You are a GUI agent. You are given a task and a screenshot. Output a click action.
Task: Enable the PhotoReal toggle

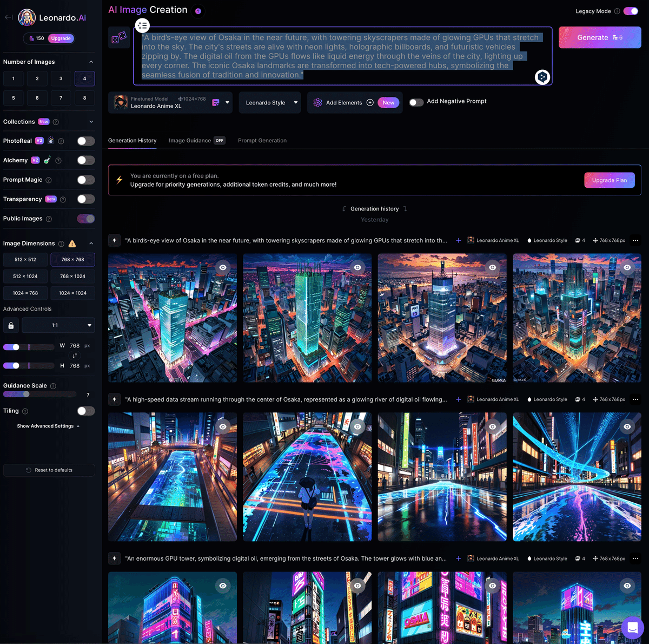(x=85, y=141)
